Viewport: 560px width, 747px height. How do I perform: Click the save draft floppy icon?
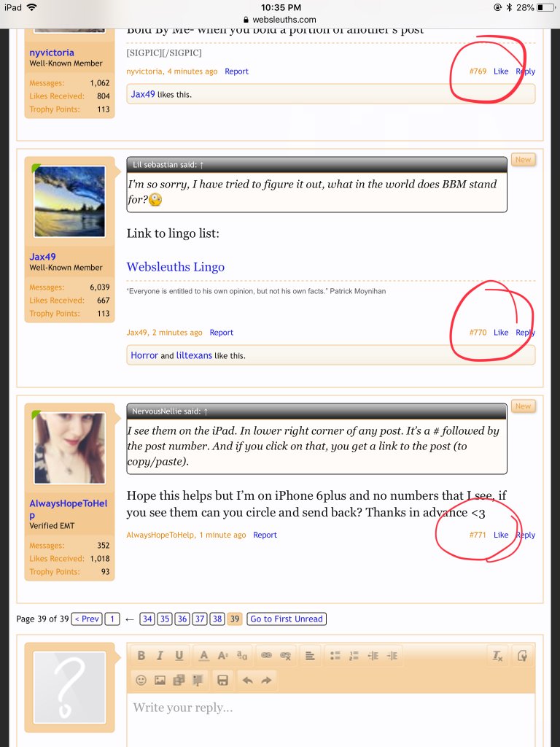click(223, 680)
